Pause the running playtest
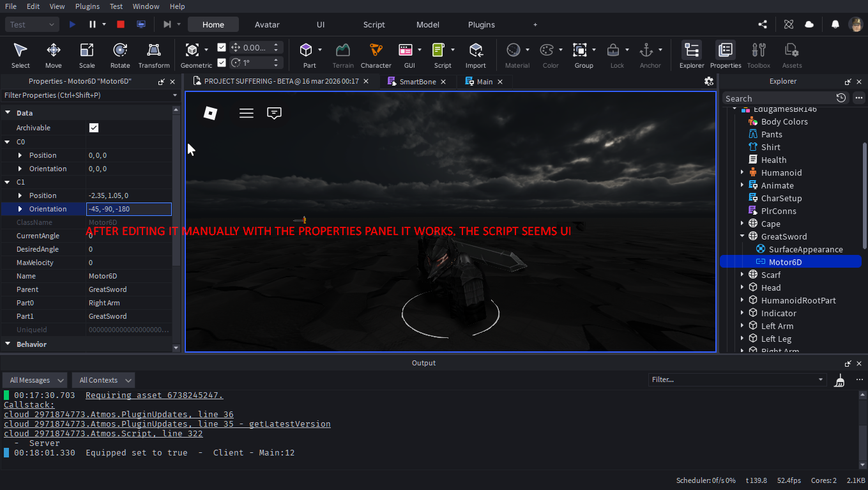Viewport: 868px width, 490px height. [93, 24]
